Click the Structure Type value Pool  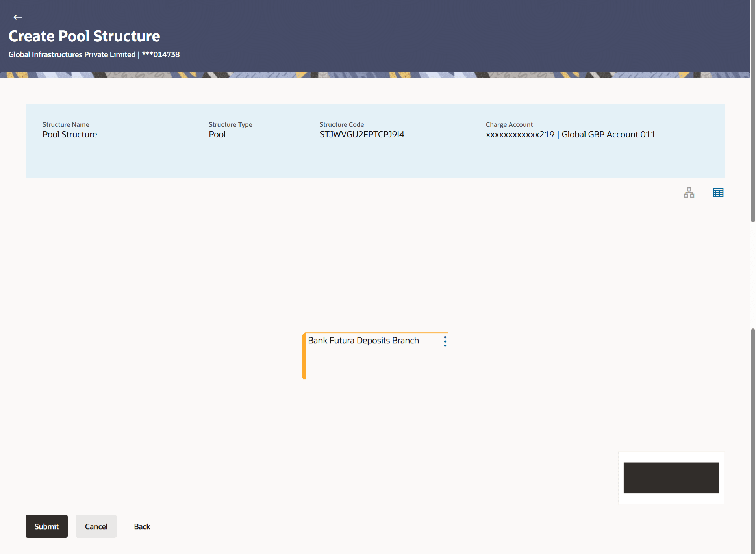pos(217,135)
